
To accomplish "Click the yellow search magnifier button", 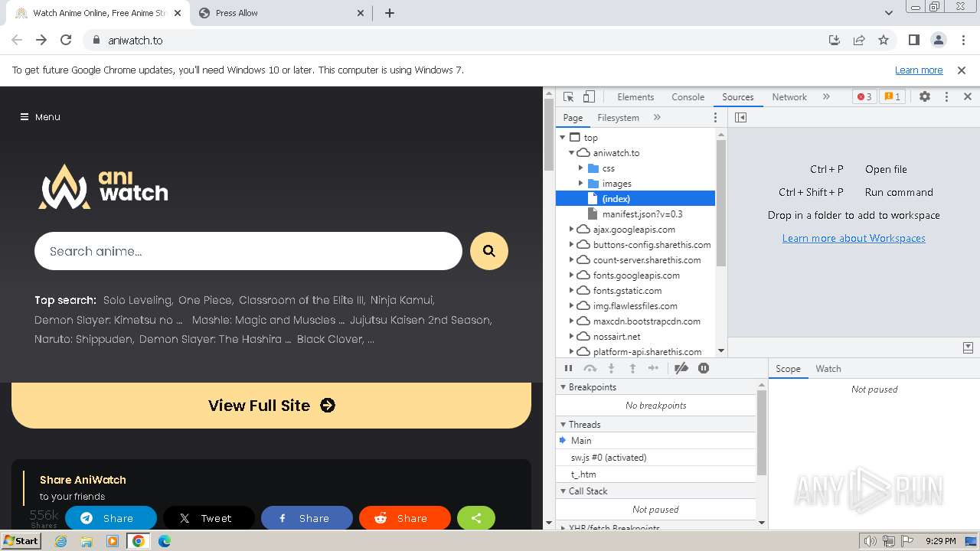I will 489,251.
